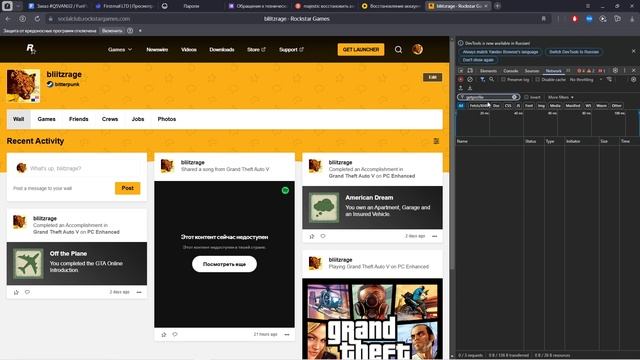640x360 pixels.
Task: Click the Rockstar Games logo
Action: tap(31, 49)
